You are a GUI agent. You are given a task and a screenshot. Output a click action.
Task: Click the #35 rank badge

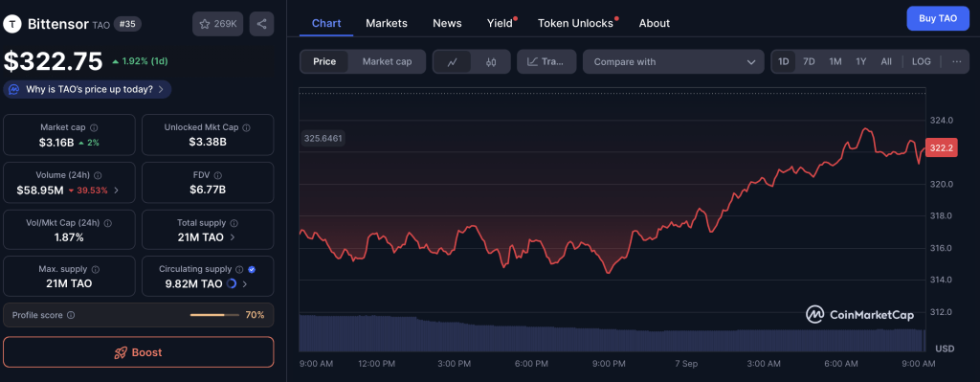[128, 24]
